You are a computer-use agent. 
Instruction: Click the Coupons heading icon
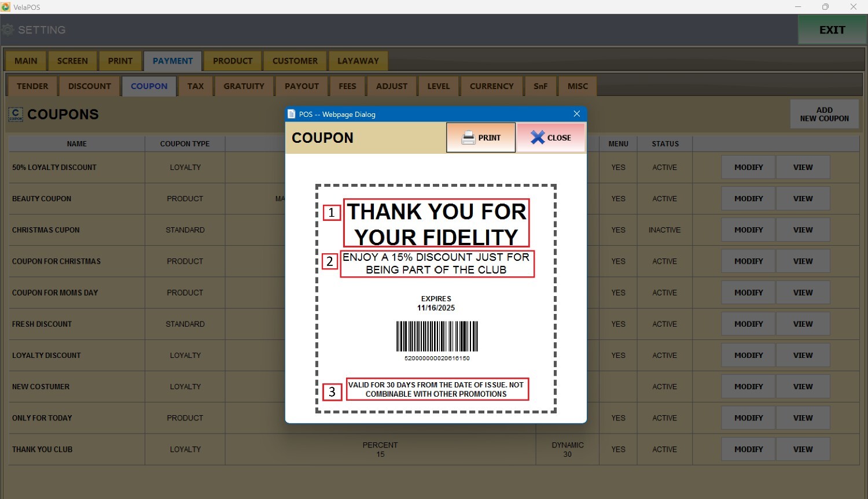[16, 114]
